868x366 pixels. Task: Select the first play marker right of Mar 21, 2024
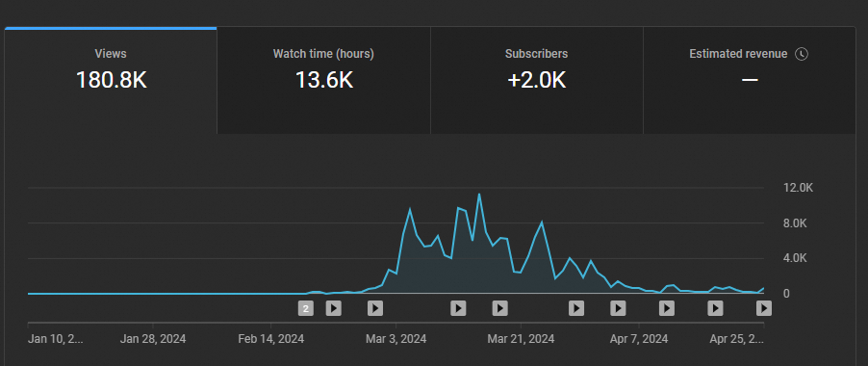(576, 308)
